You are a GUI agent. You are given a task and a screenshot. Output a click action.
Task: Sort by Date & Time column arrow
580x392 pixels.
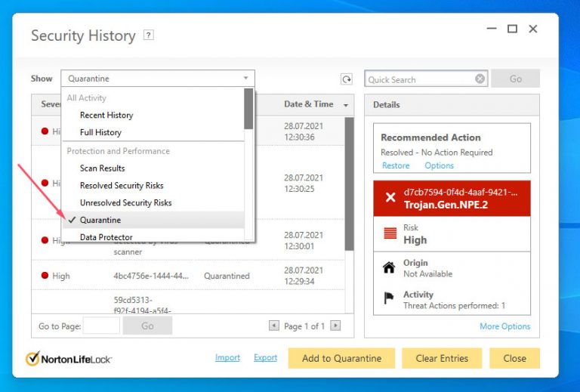click(x=346, y=106)
